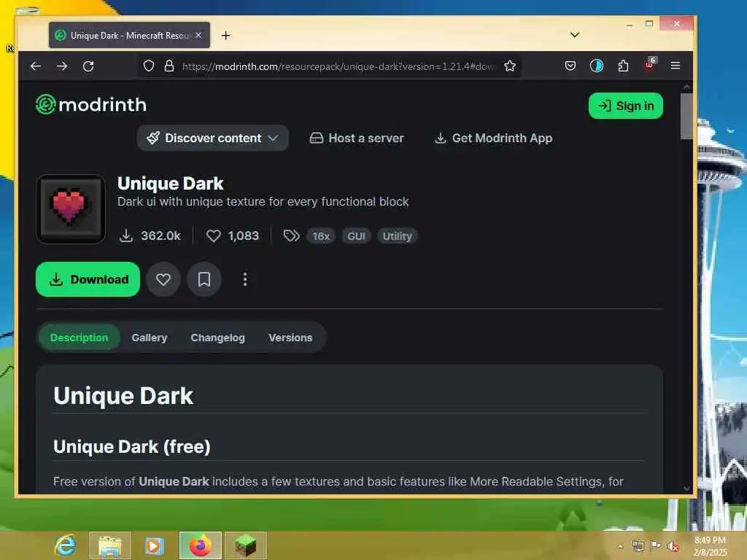Viewport: 747px width, 560px height.
Task: Go to Modrinth home via logo
Action: [x=91, y=105]
